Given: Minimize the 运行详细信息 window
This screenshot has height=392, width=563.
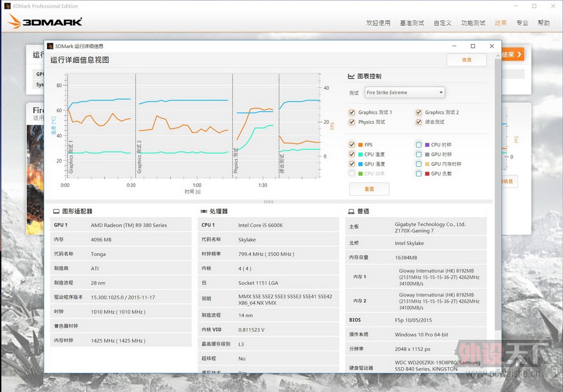Looking at the screenshot, I should (x=454, y=46).
